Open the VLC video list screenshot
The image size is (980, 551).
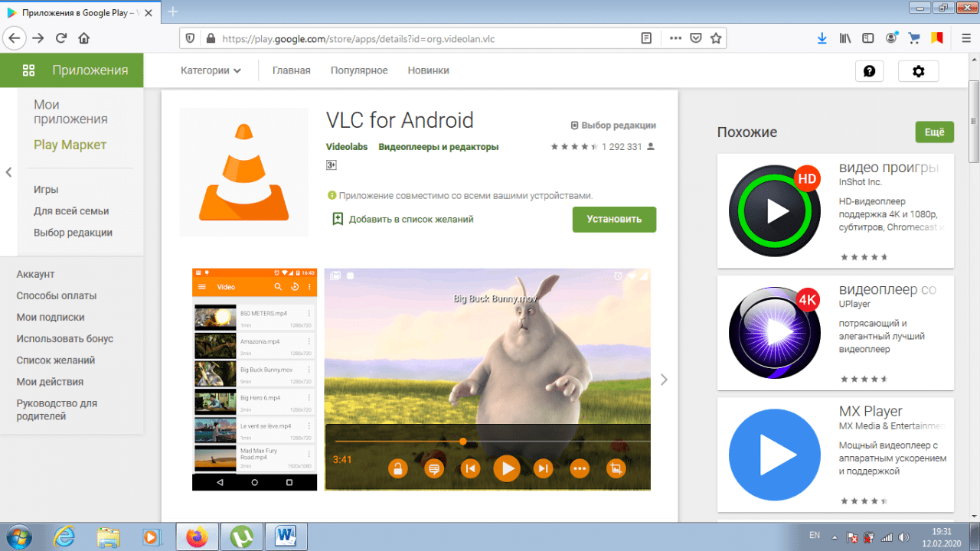click(x=254, y=380)
